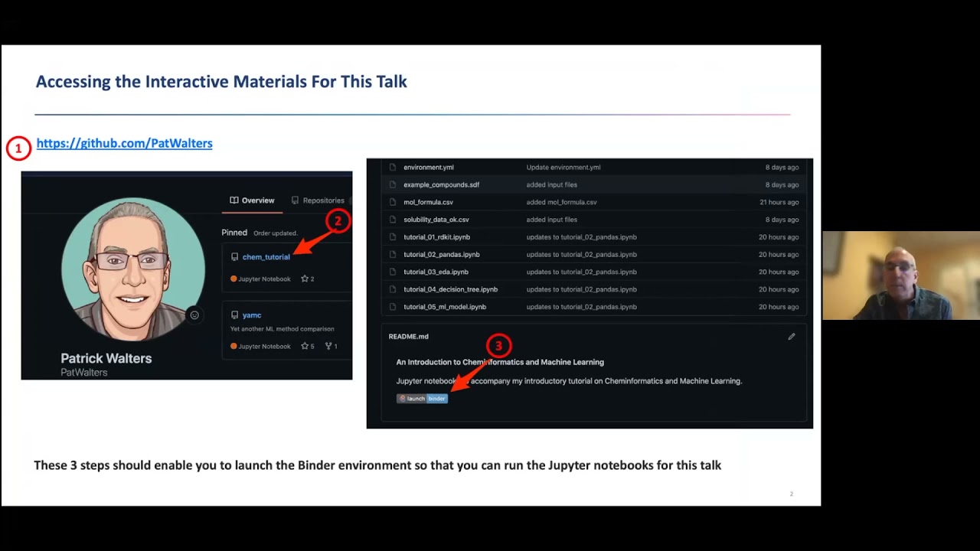Open the yamc pinned repository
The image size is (980, 551).
[x=252, y=315]
